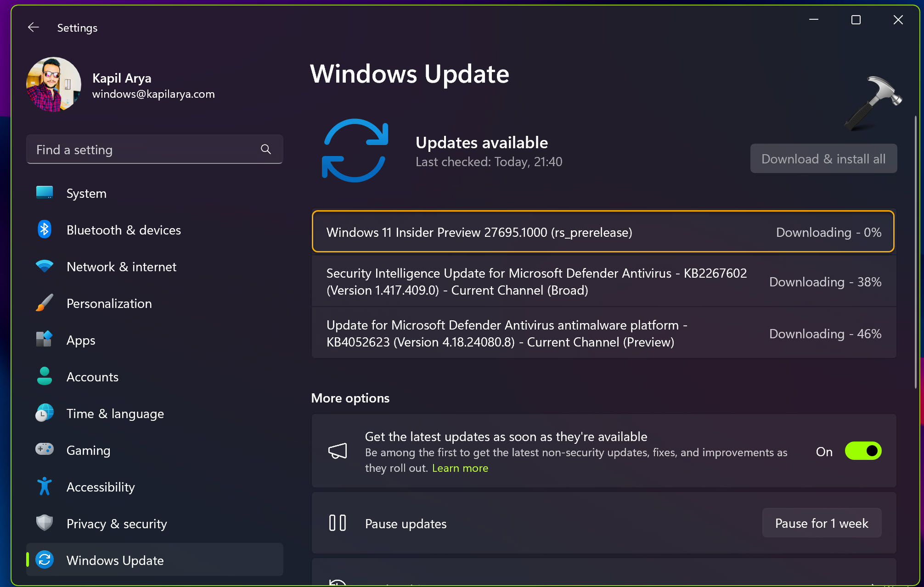Click the Downloading - 38% status

(x=825, y=282)
